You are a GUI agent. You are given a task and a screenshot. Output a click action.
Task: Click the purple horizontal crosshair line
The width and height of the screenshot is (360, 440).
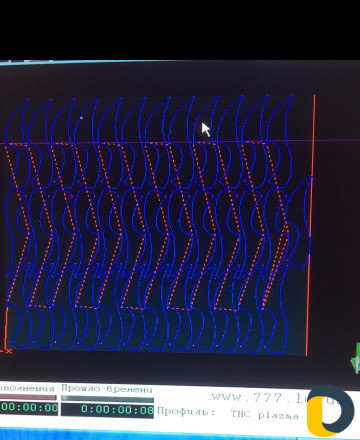[180, 142]
